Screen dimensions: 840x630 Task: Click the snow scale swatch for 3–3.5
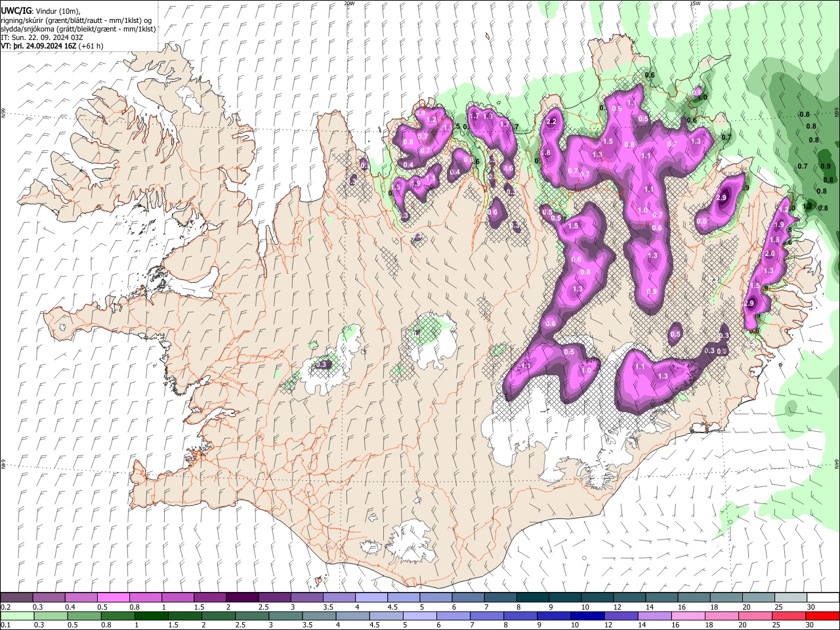tap(306, 598)
